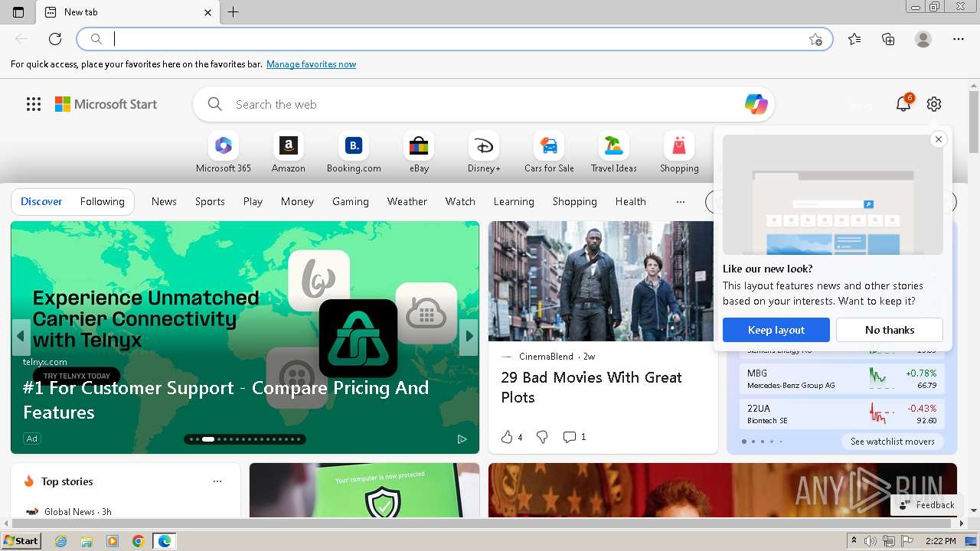Refresh the current page
980x551 pixels.
[55, 39]
